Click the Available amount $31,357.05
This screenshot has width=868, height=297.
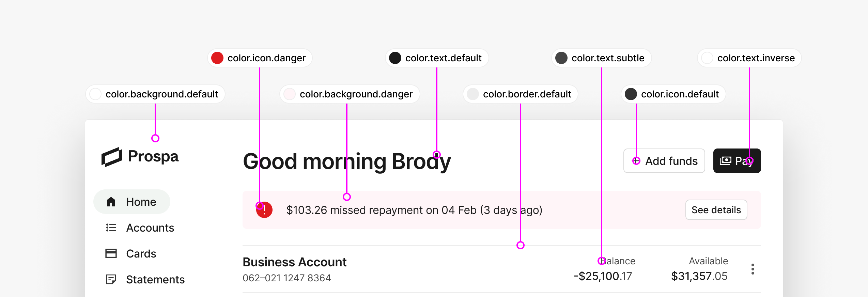(699, 276)
